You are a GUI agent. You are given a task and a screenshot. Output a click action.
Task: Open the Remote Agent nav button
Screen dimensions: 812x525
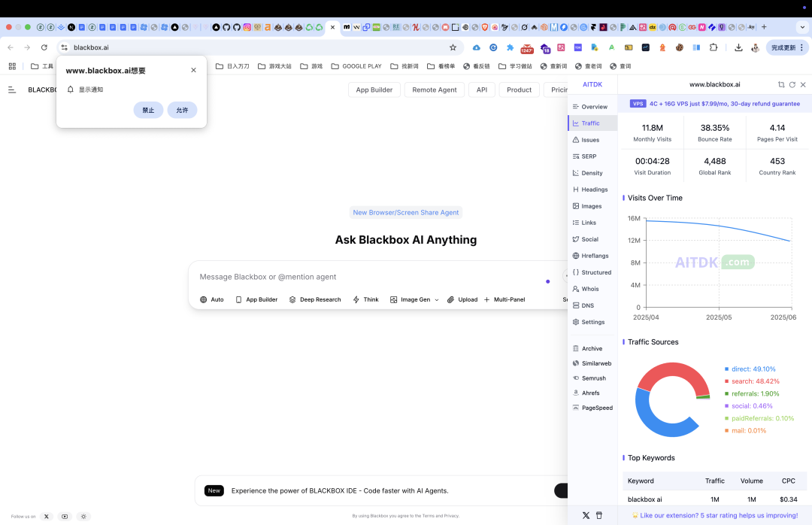pos(434,90)
